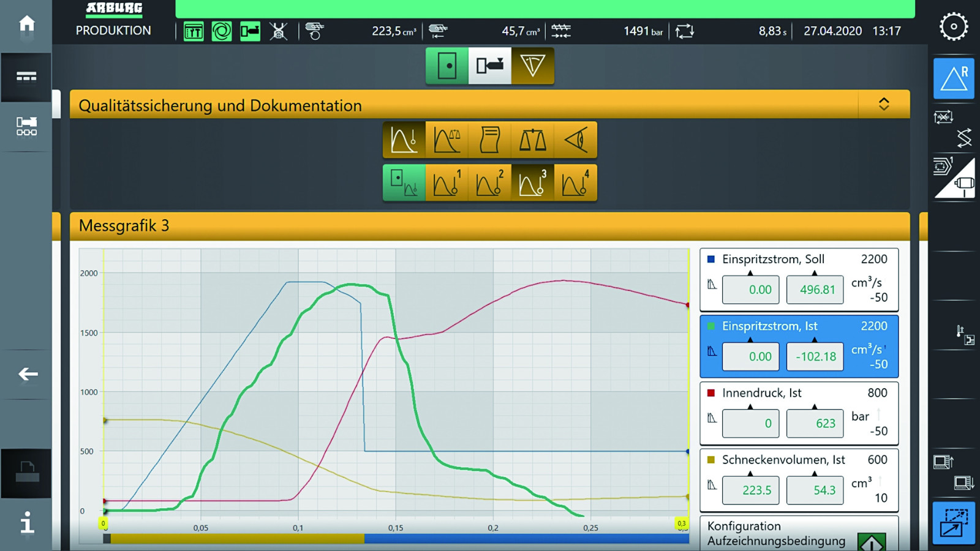Click the yellow Schneckenvolumen color square
Viewport: 980px width, 551px height.
pos(711,459)
